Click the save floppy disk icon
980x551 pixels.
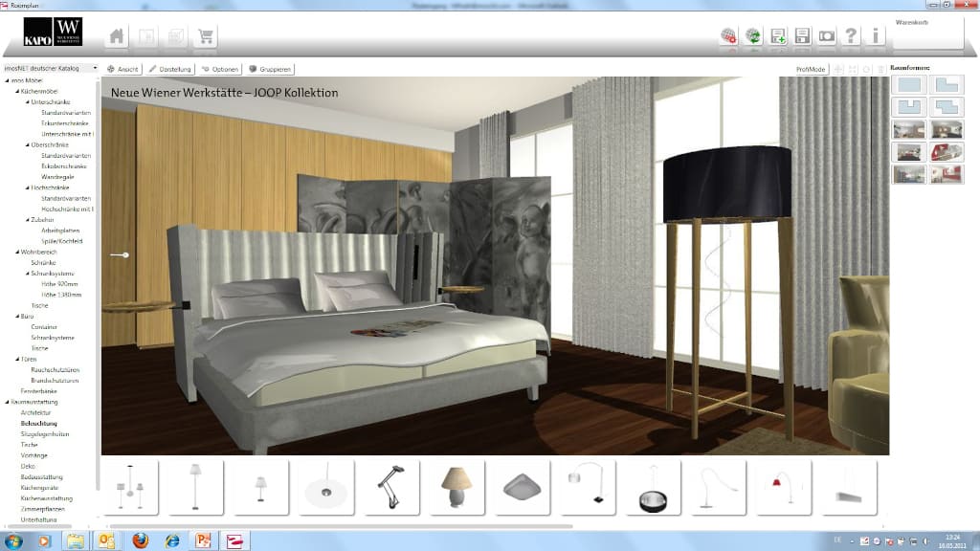(802, 37)
